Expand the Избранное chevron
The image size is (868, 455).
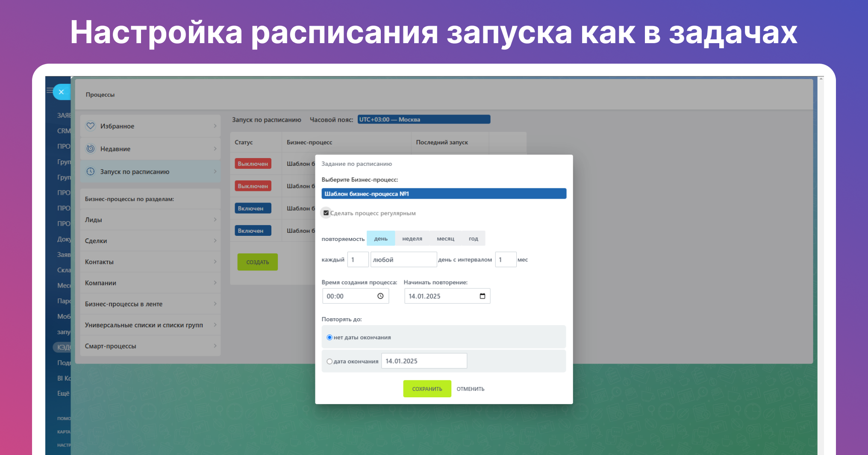[215, 126]
